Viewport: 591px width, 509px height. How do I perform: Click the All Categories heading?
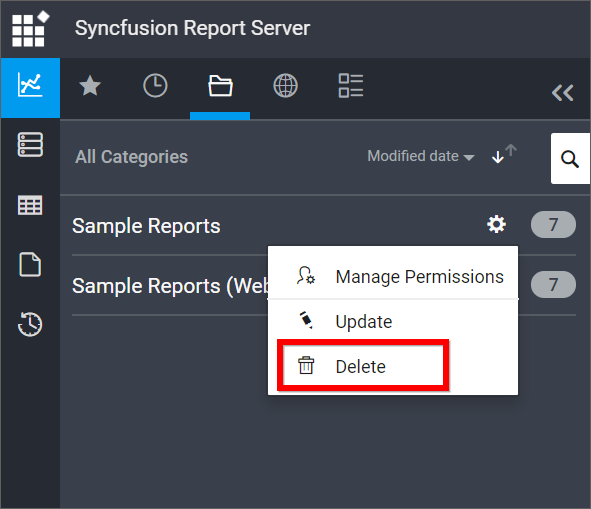pos(131,157)
